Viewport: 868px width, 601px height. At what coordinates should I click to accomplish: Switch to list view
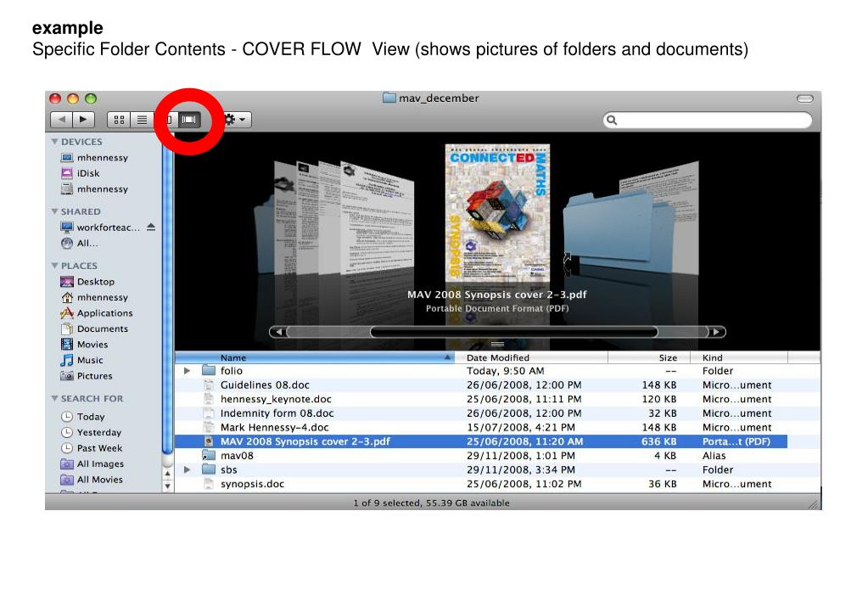click(143, 120)
